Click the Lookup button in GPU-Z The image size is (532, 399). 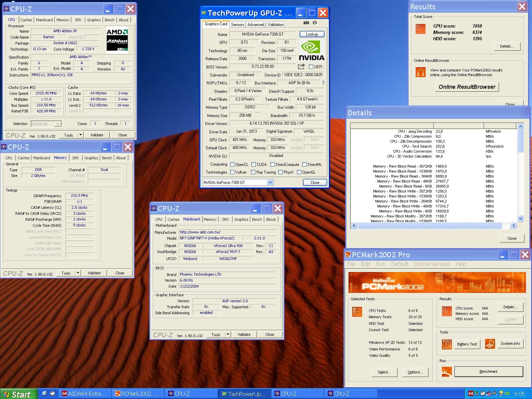coord(312,34)
